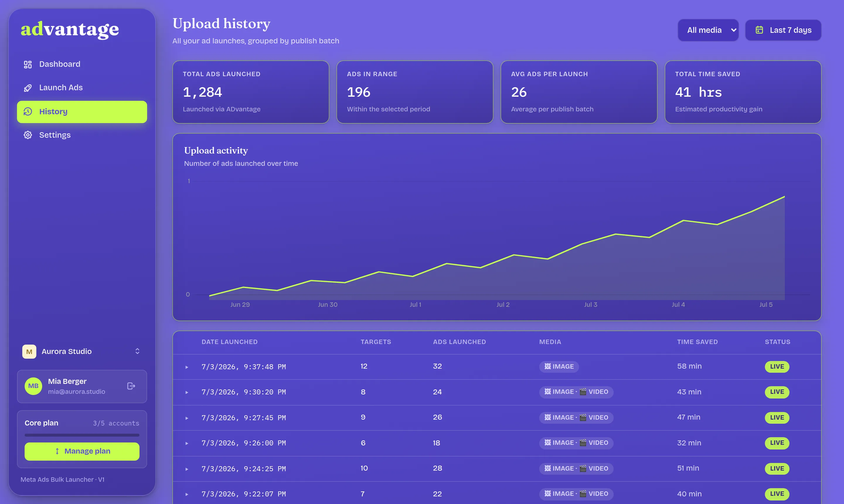Click the 51 min time saved value

(688, 468)
